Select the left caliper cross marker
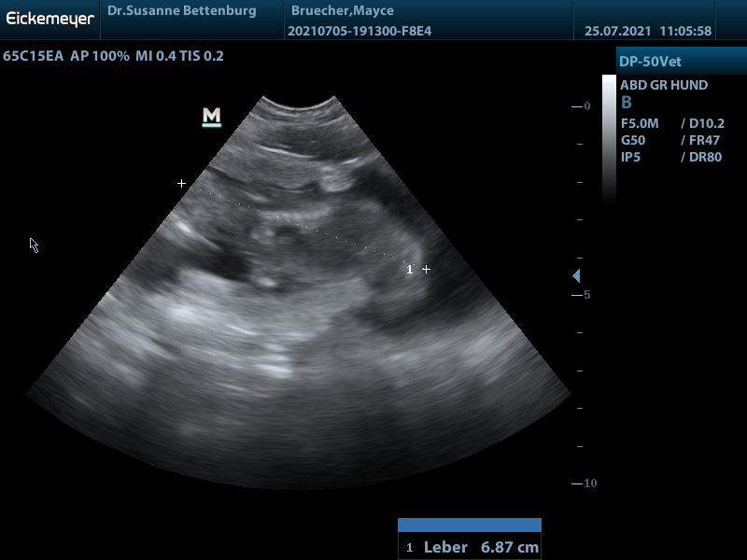747x560 pixels. pyautogui.click(x=182, y=184)
